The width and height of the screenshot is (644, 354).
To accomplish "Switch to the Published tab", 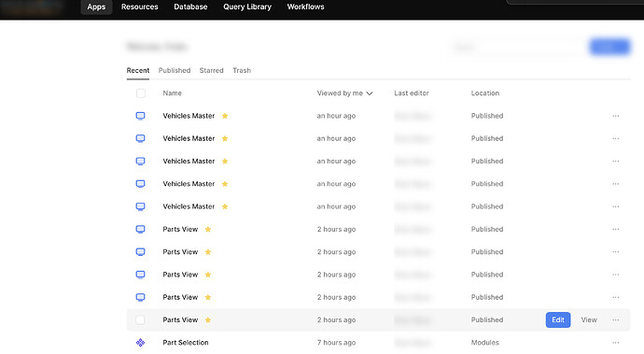I will click(x=175, y=70).
